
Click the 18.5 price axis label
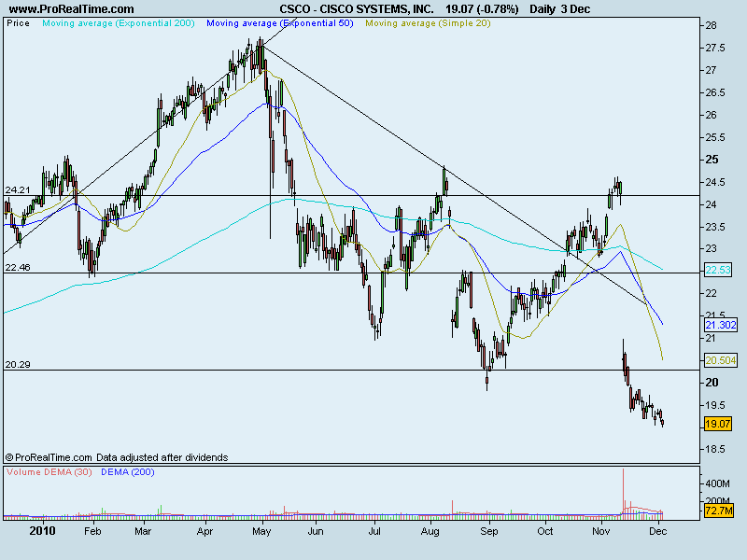click(714, 450)
